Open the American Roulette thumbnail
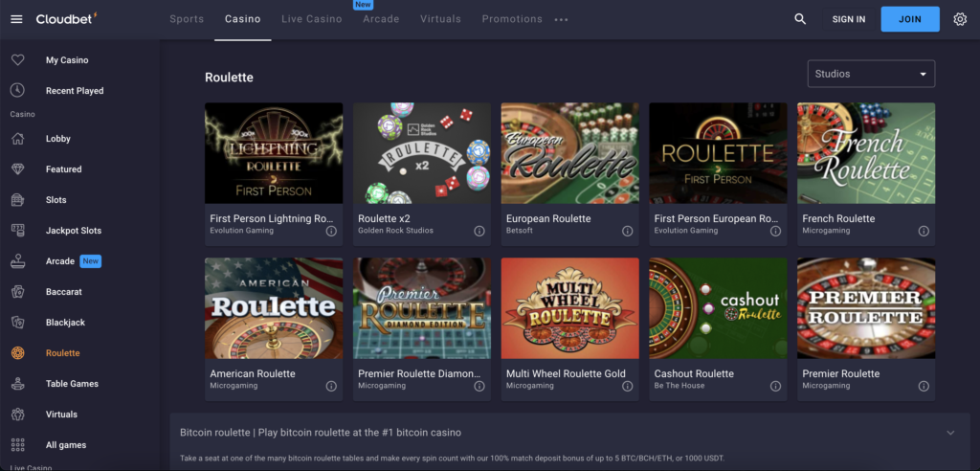Screen dimensions: 980x471 274,308
